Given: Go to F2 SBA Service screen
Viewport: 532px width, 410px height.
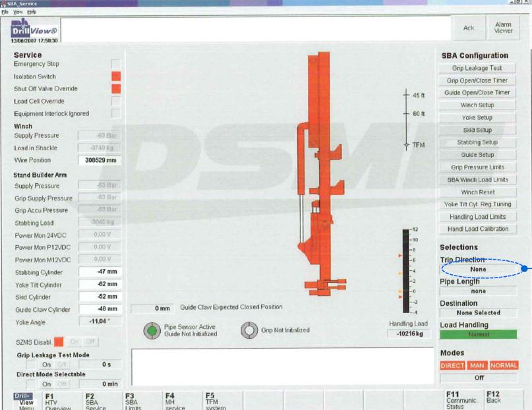Looking at the screenshot, I should tap(102, 401).
